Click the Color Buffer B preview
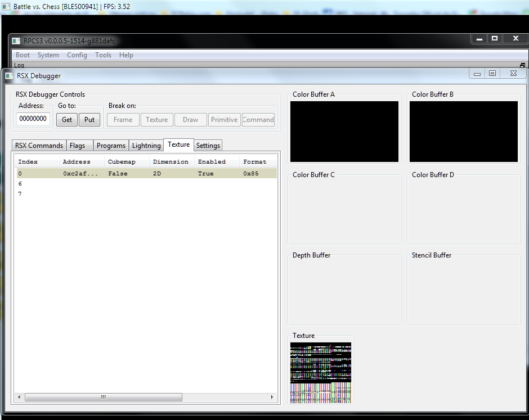Viewport: 529px width, 420px height. pyautogui.click(x=464, y=132)
